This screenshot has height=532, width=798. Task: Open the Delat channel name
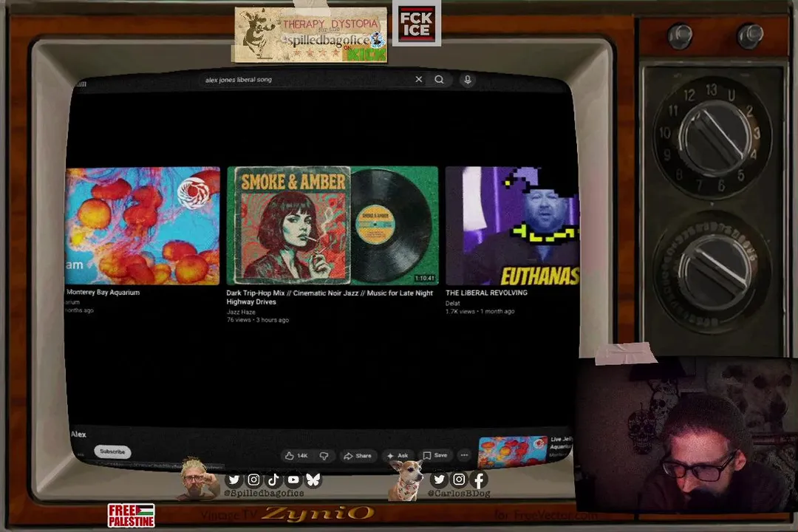pyautogui.click(x=452, y=303)
